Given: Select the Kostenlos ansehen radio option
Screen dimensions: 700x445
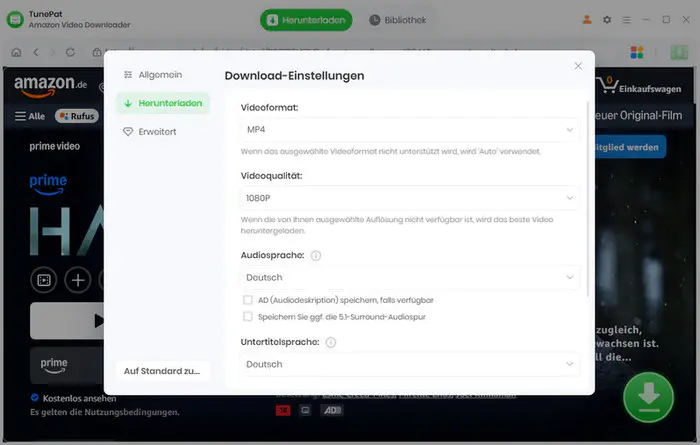Looking at the screenshot, I should point(34,397).
